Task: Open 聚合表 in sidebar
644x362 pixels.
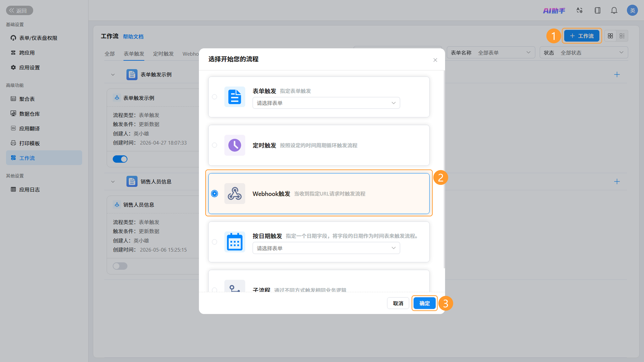Action: pos(44,99)
